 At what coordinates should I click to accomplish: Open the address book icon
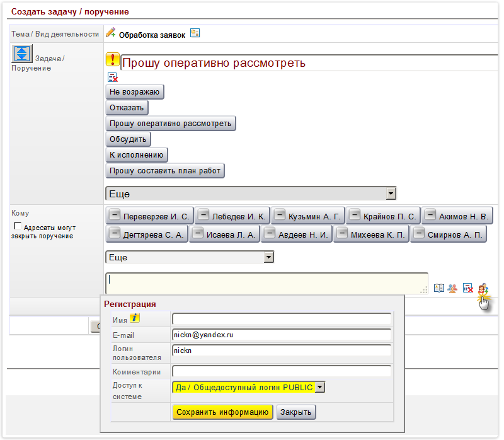tap(439, 288)
